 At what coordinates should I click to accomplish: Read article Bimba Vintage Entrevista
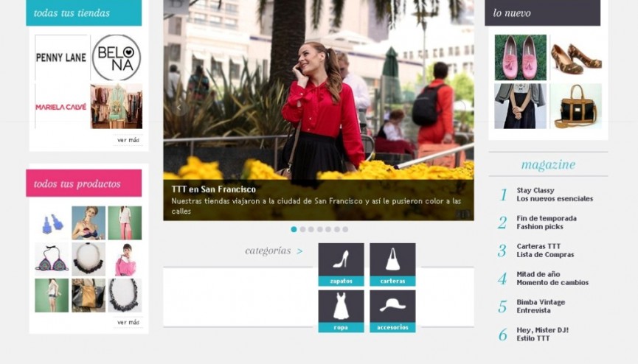pyautogui.click(x=541, y=307)
